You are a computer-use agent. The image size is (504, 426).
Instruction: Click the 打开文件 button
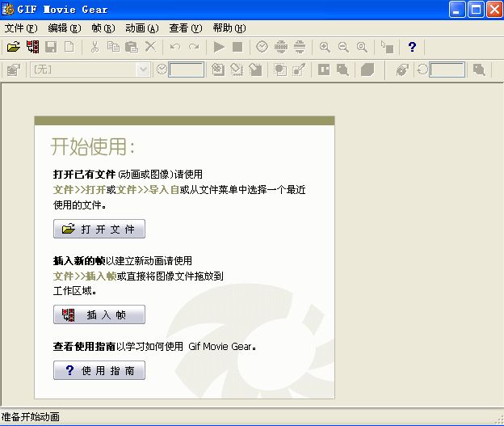[99, 229]
